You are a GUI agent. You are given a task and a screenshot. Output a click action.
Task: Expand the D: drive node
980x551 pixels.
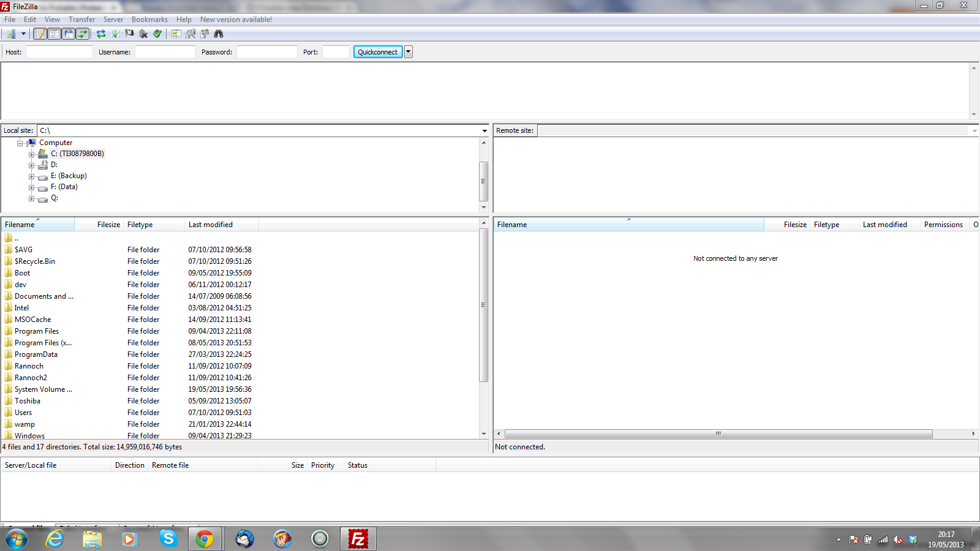pyautogui.click(x=31, y=165)
